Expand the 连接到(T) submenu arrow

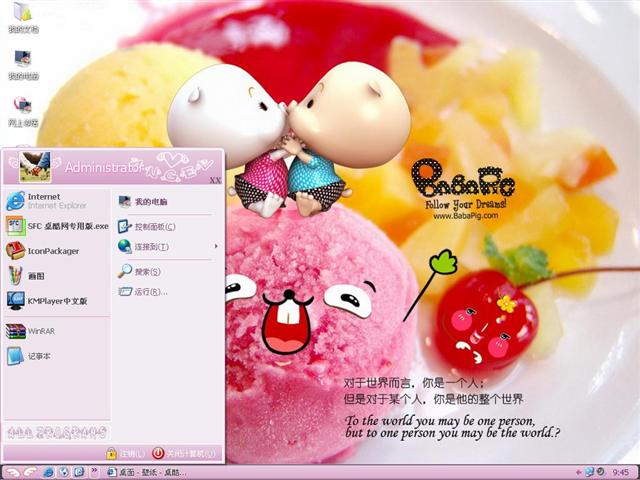click(x=216, y=246)
